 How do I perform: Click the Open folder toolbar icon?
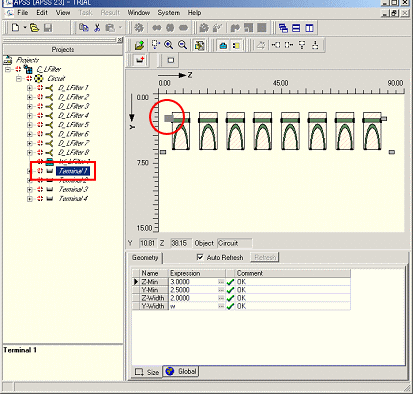pyautogui.click(x=34, y=28)
